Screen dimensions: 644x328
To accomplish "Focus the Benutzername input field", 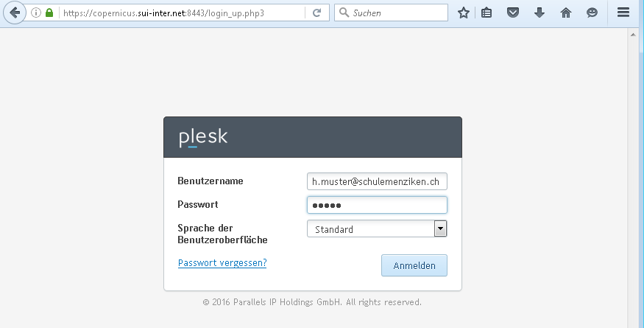I will click(377, 181).
